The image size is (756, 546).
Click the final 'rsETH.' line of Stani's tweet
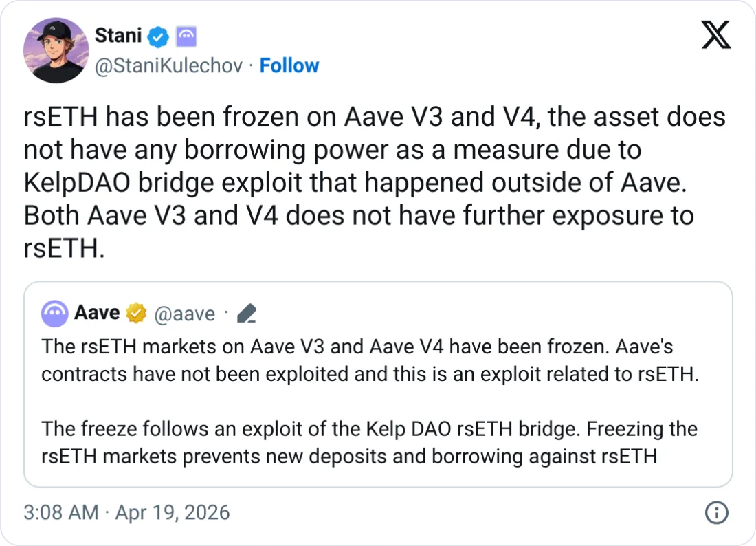(x=64, y=248)
